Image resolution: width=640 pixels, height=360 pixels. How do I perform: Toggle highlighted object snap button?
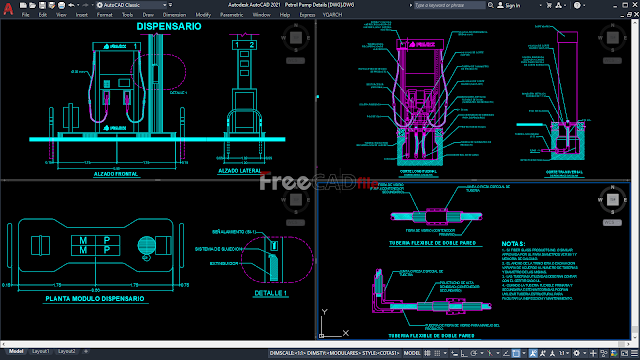click(516, 353)
